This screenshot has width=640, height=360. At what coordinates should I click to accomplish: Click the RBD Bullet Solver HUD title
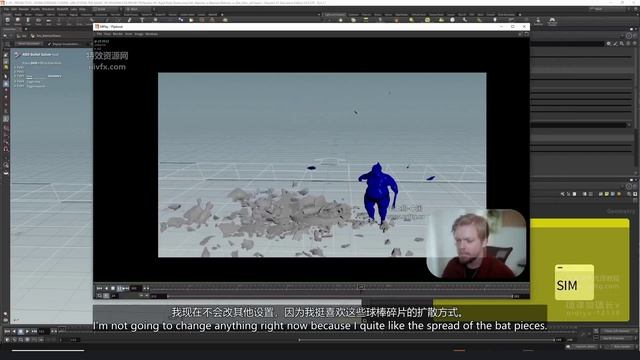tap(37, 54)
